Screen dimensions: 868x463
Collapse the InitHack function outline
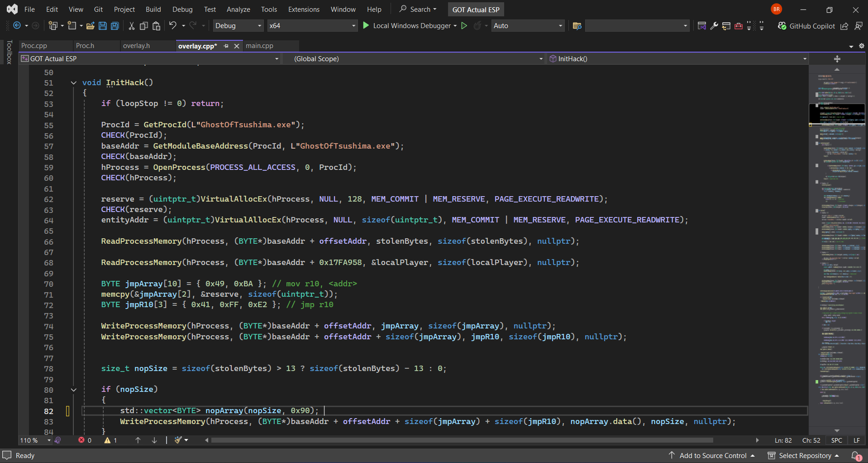[x=73, y=82]
